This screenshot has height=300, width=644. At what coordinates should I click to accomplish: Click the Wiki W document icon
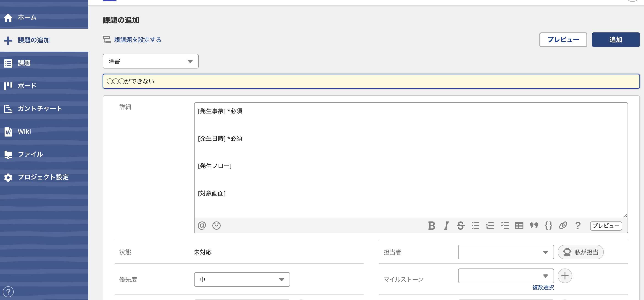(x=8, y=132)
